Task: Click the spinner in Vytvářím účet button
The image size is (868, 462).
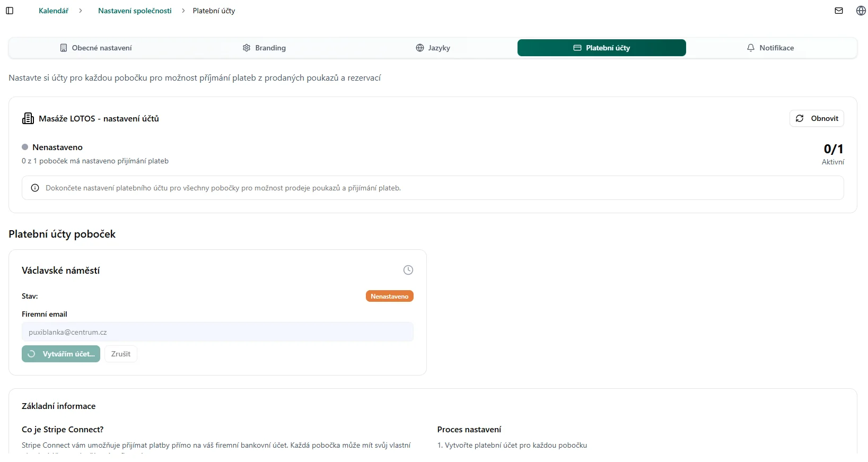Action: click(x=32, y=354)
